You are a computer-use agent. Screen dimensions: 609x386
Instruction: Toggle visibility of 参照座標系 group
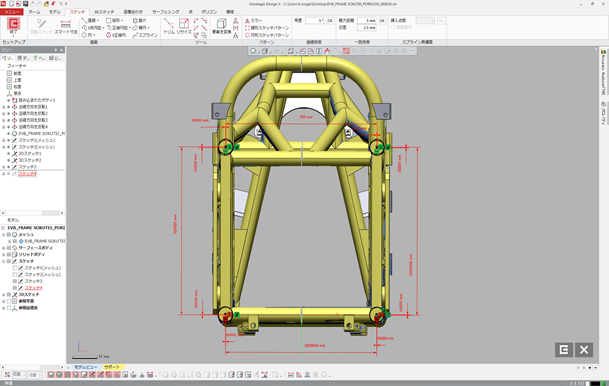point(9,308)
